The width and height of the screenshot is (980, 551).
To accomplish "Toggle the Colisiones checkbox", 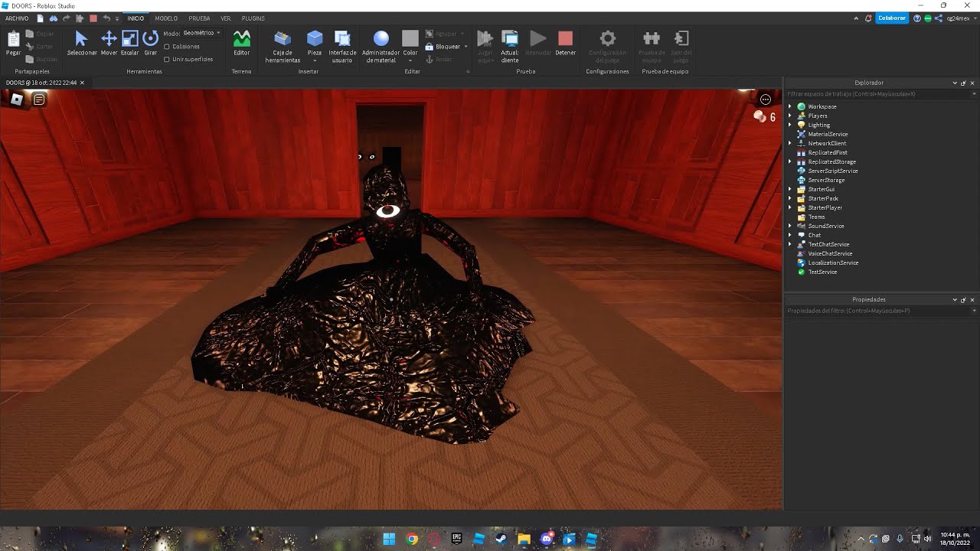I will (x=167, y=47).
